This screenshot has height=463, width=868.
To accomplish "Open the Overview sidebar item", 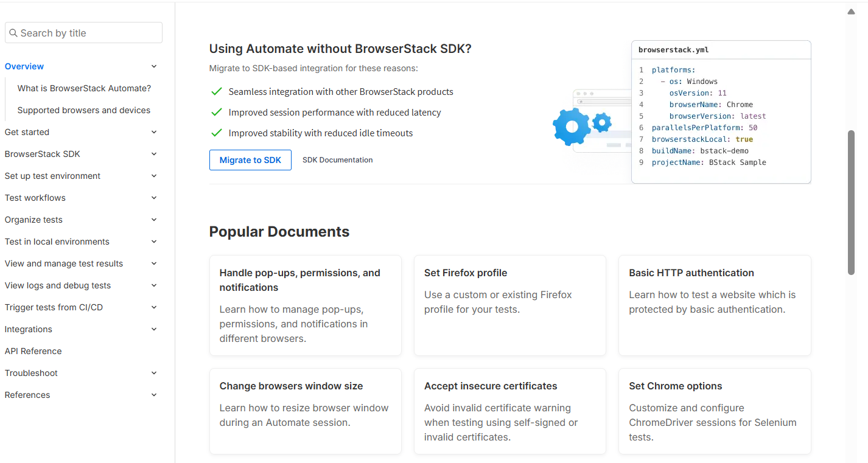I will 24,66.
